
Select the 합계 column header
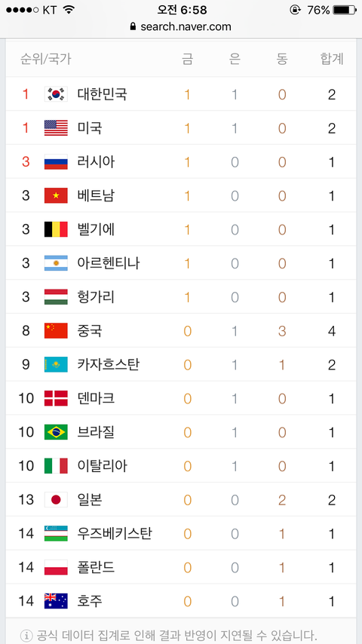(332, 59)
